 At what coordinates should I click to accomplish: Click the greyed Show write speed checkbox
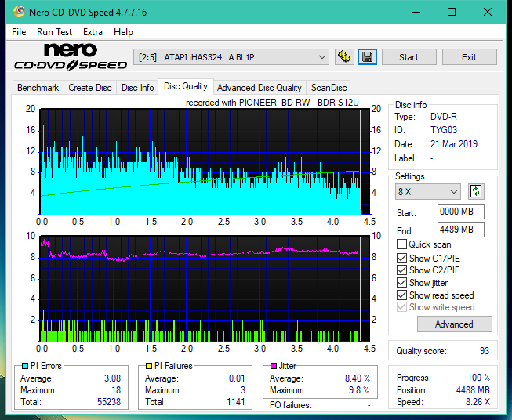(x=401, y=307)
